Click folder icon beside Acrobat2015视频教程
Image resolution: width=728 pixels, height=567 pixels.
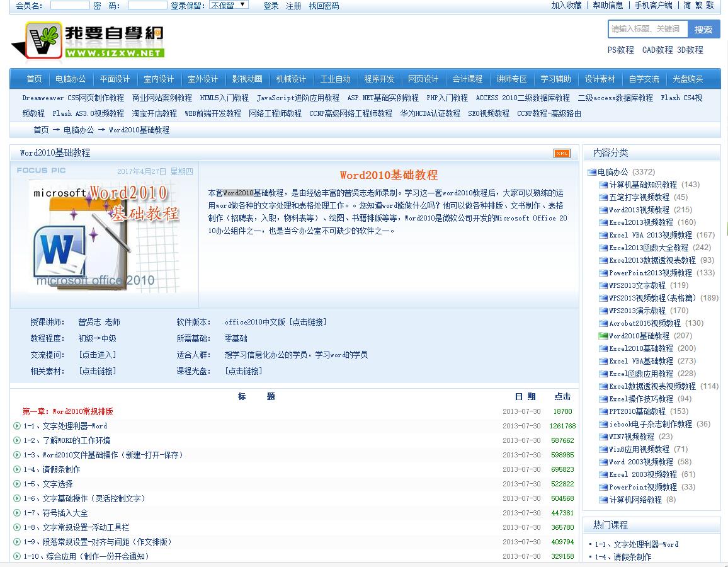coord(603,323)
